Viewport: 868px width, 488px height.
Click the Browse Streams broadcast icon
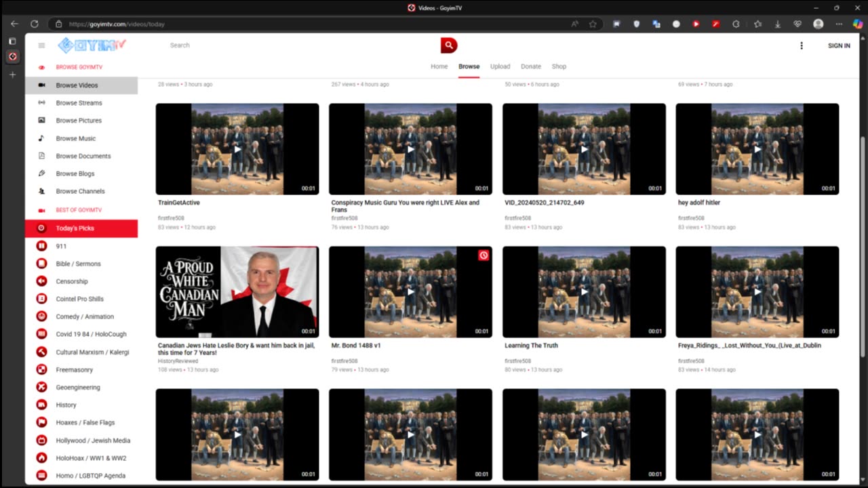pos(41,103)
